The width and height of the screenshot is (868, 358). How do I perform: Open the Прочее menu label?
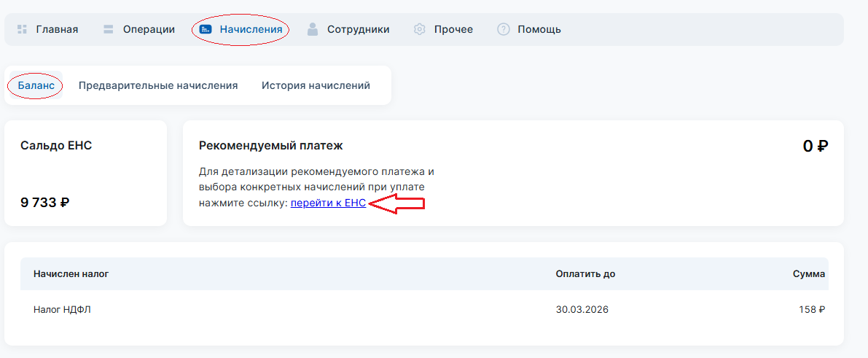(453, 29)
